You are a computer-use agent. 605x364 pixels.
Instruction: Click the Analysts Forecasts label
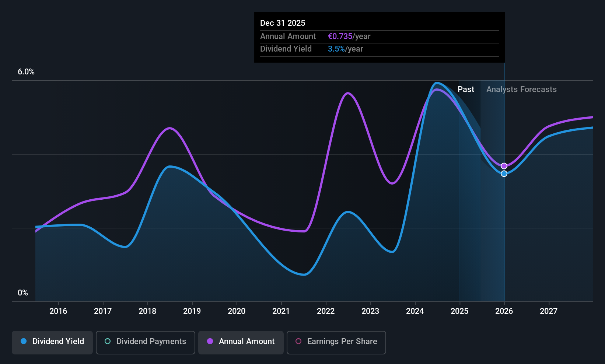(x=521, y=89)
